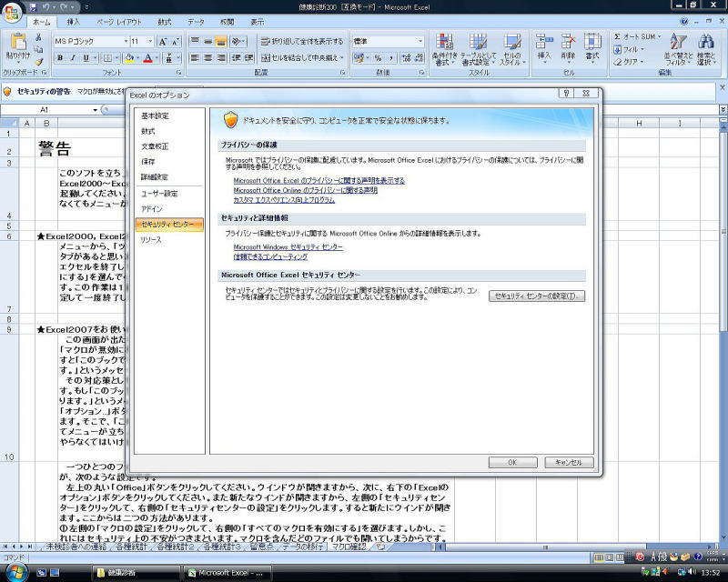The image size is (728, 582).
Task: Switch to the データ (Data) ribbon tab
Action: pyautogui.click(x=196, y=22)
